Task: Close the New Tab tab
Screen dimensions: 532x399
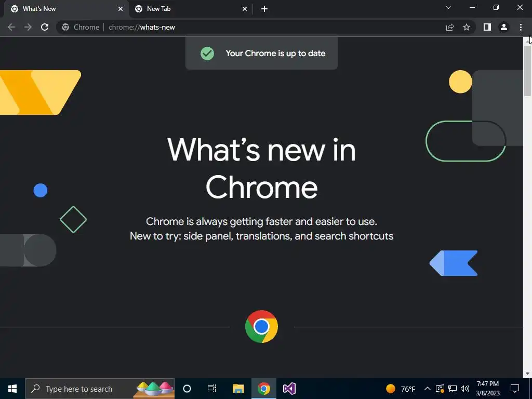Action: coord(245,9)
